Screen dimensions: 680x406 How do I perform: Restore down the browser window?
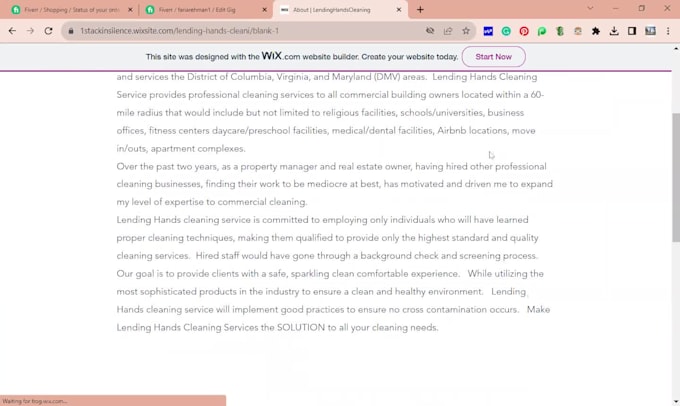(641, 8)
